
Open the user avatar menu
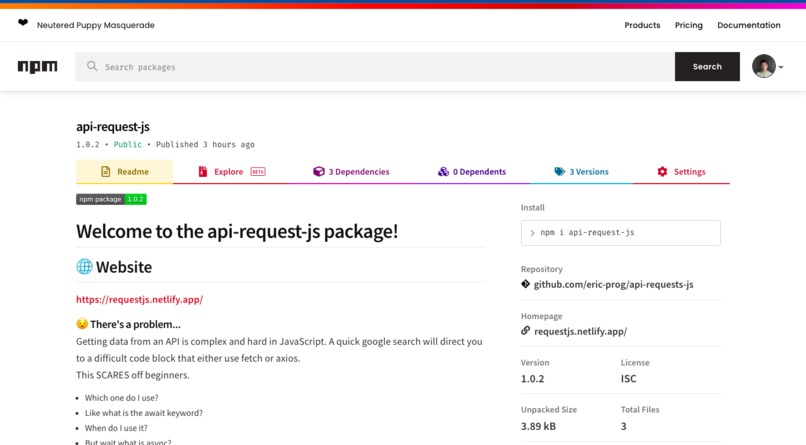[764, 66]
